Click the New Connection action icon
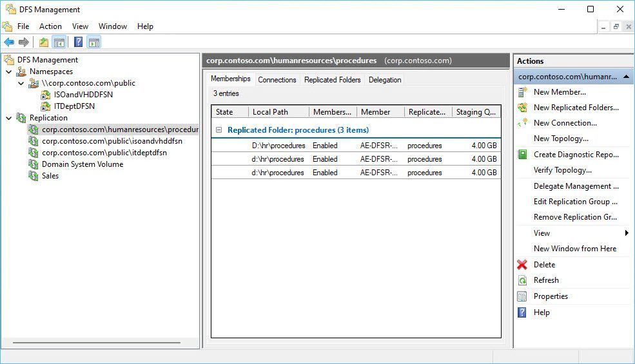Image resolution: width=635 pixels, height=364 pixels. pyautogui.click(x=522, y=122)
